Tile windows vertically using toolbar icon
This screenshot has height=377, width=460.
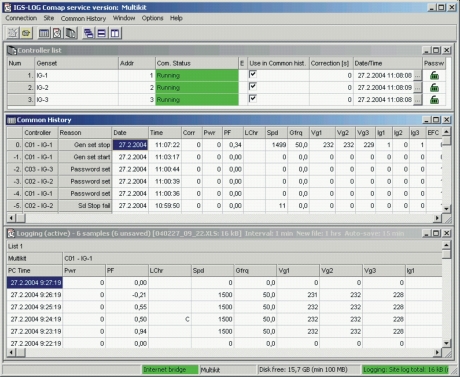tap(115, 33)
